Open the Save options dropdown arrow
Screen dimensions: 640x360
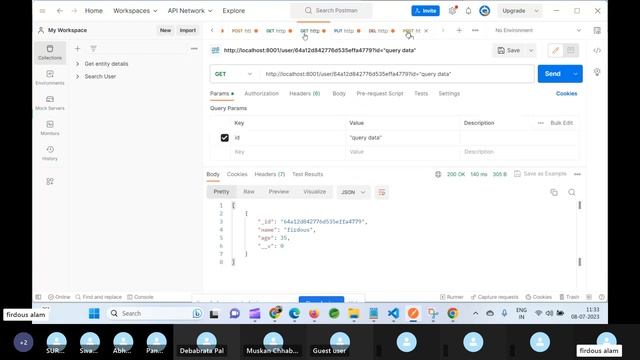pos(531,51)
